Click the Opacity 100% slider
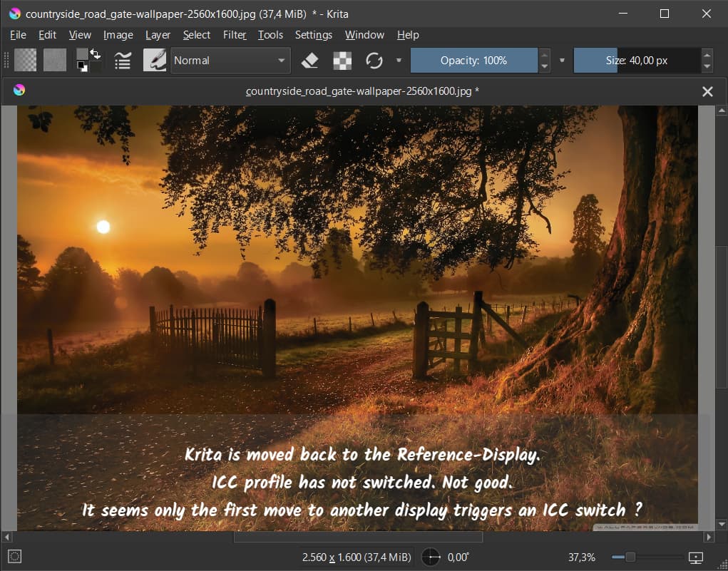Image resolution: width=728 pixels, height=571 pixels. click(473, 61)
